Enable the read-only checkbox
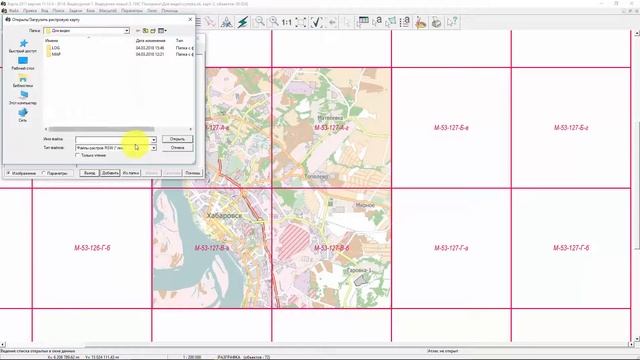The image size is (640, 360). point(78,156)
